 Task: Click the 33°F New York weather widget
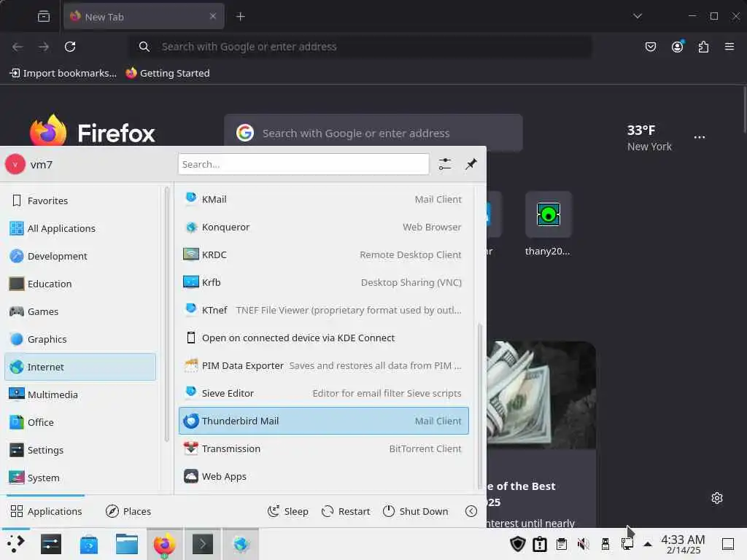(649, 138)
